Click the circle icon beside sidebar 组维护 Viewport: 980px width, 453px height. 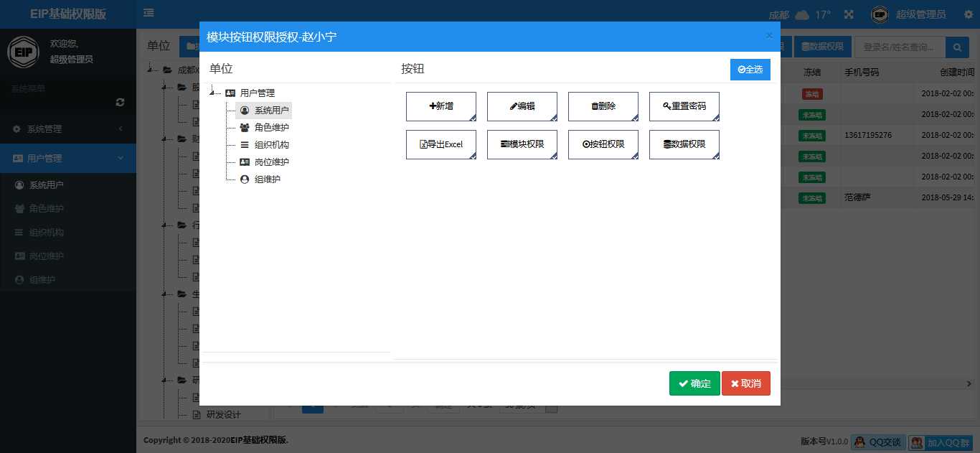click(x=19, y=280)
